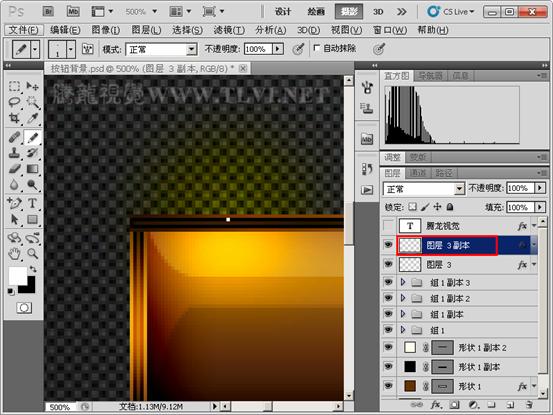Open CS Live menu
Viewport: 553px width, 415px height.
(x=450, y=12)
